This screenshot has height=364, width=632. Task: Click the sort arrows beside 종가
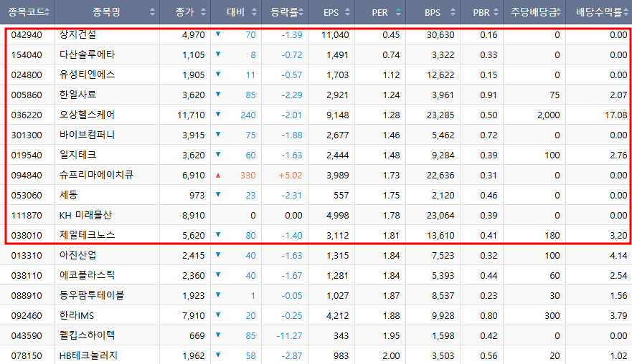click(203, 12)
